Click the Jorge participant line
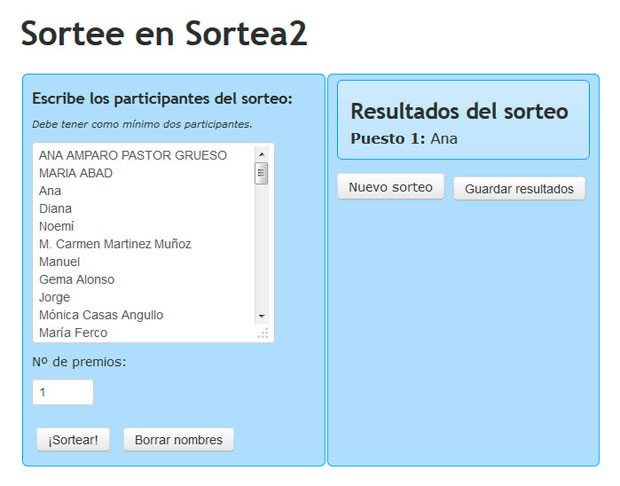Viewport: 620px width, 486px height. [x=55, y=297]
